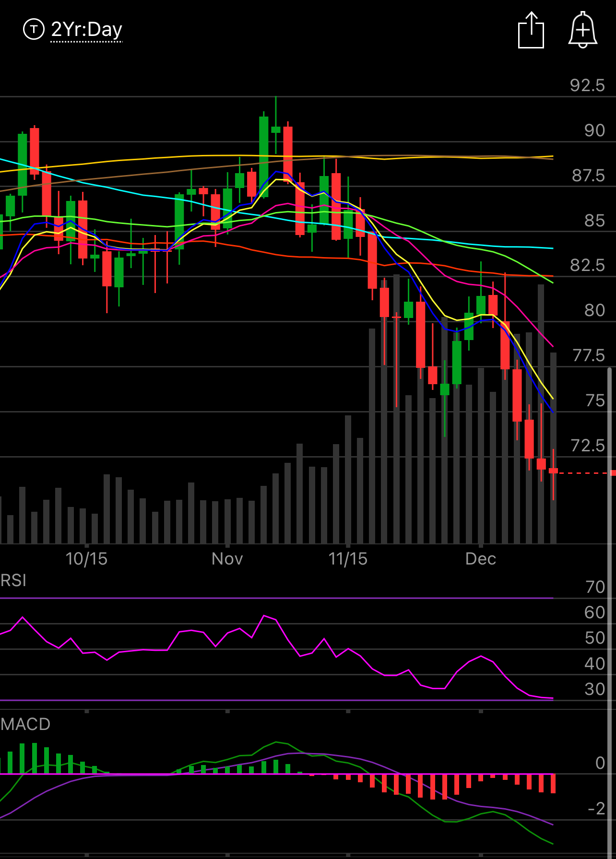Tap the 10/15 date axis label
The width and height of the screenshot is (616, 859).
[86, 559]
